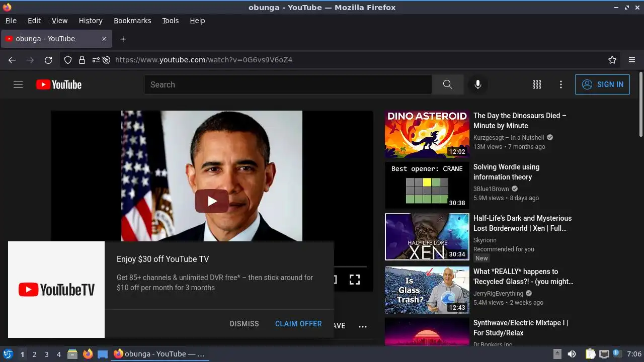Visit Kurzgesagt – In a Nutshell channel
The height and width of the screenshot is (362, 644).
[x=509, y=138]
